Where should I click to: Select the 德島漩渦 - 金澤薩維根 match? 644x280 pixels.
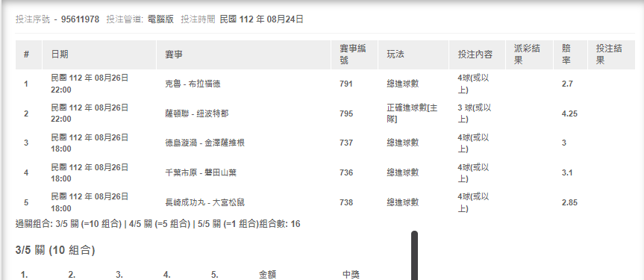[205, 143]
